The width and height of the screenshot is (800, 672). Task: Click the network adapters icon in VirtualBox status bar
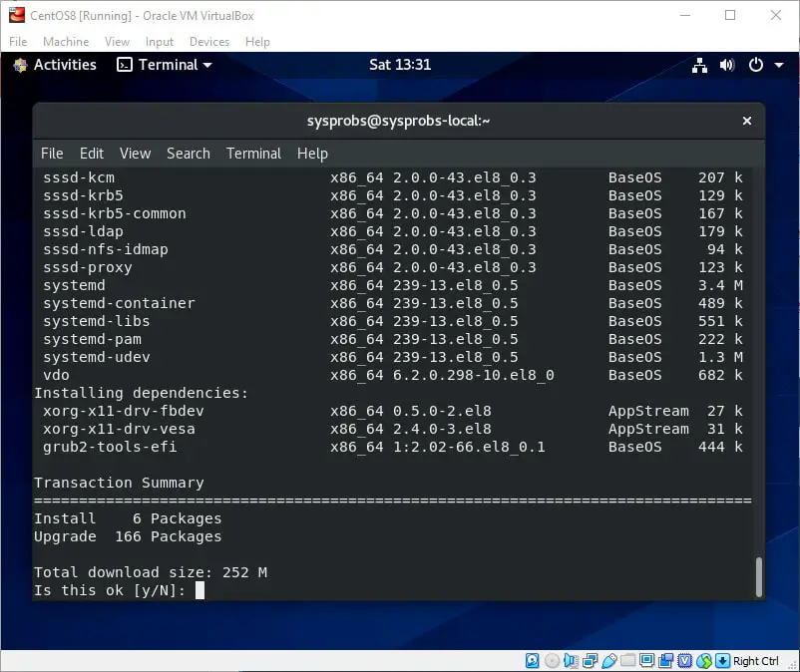click(590, 661)
